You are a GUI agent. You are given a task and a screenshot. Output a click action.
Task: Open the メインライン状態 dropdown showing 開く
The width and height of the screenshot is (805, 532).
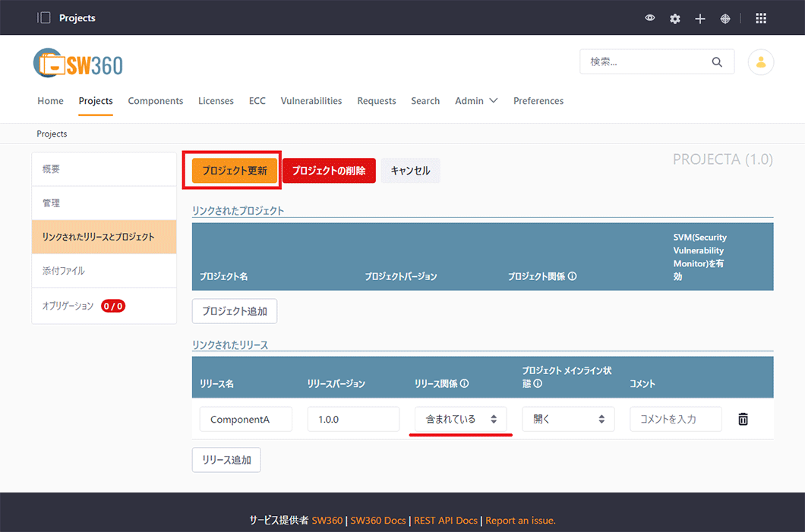tap(568, 419)
